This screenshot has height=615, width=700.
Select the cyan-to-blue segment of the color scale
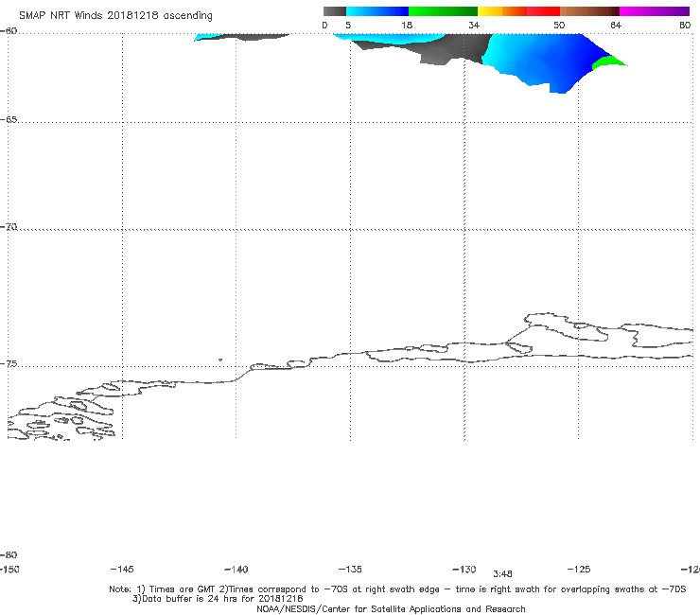(x=377, y=11)
